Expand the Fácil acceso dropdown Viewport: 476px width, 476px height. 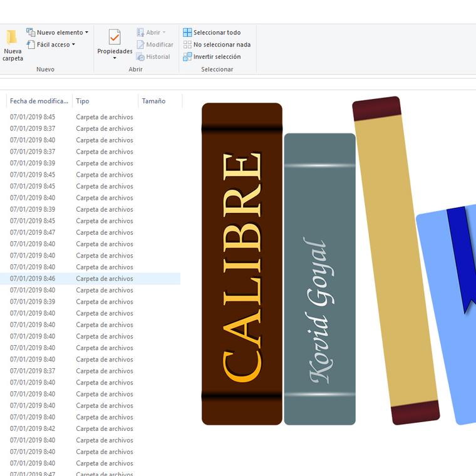[x=73, y=44]
